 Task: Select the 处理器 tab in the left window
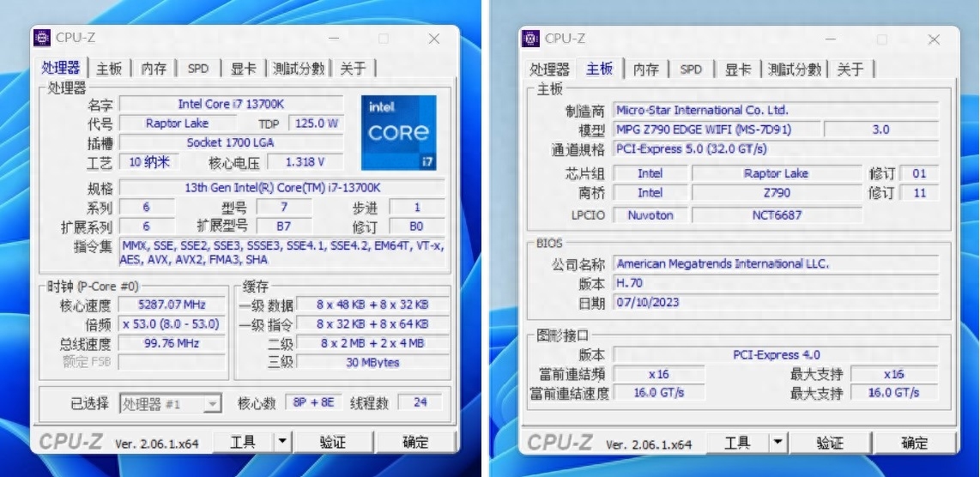coord(61,67)
